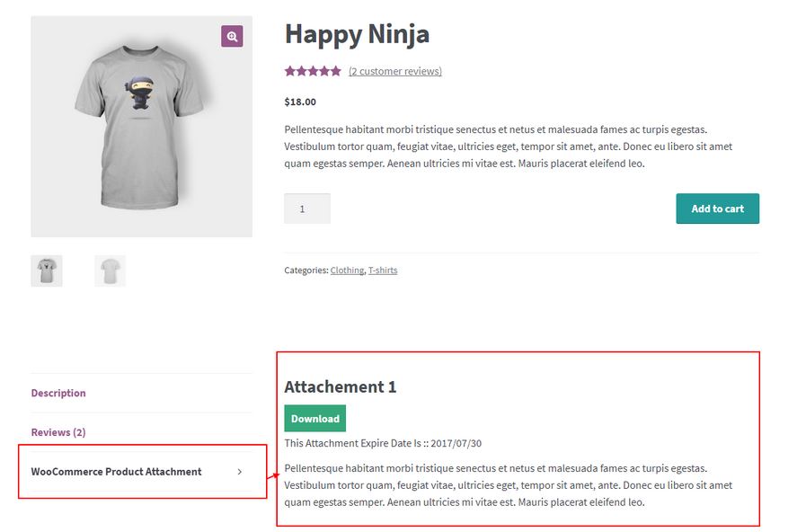Screen dimensions: 806x532
Task: Select the plain grey shirt gallery thumbnail
Action: click(x=110, y=270)
